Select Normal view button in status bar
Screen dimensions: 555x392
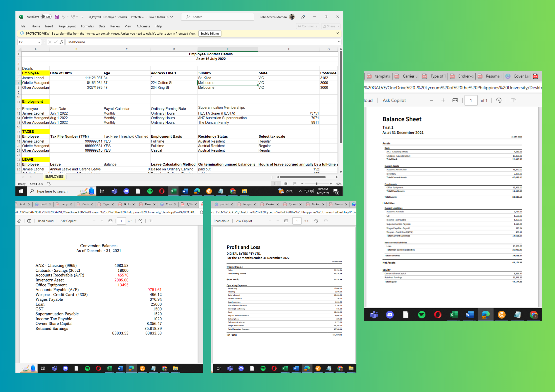coord(276,184)
